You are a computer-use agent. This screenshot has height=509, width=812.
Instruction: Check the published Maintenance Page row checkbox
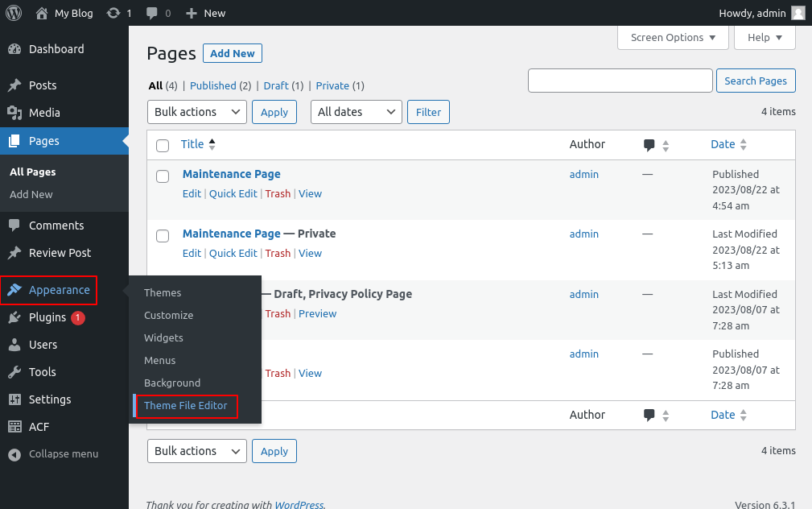tap(163, 176)
